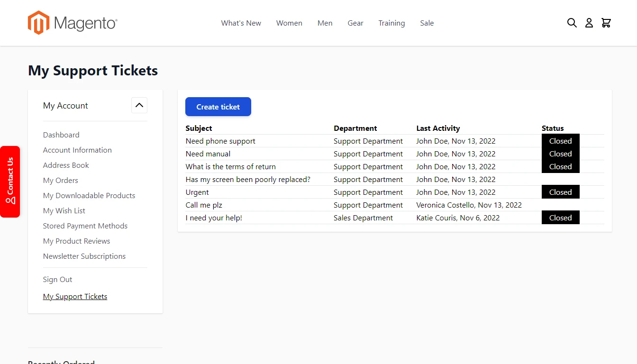Open the Gear menu

pyautogui.click(x=355, y=23)
